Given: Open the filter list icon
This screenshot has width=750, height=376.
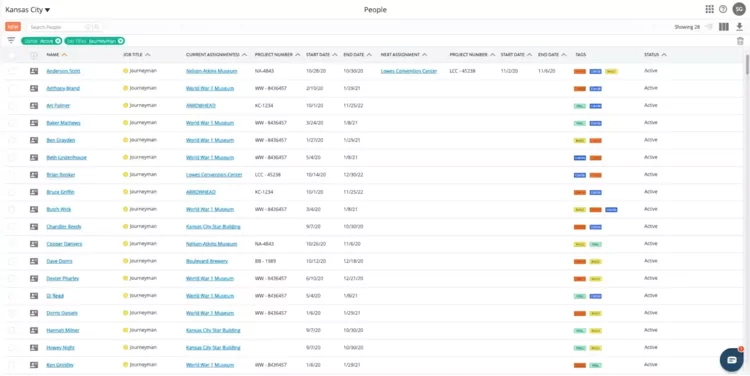Looking at the screenshot, I should [x=11, y=41].
